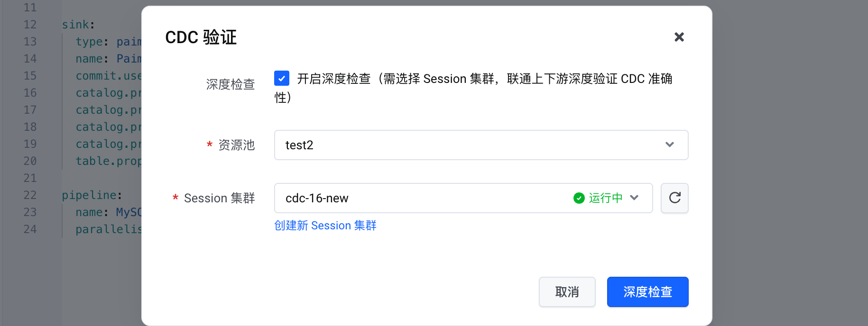Click the refresh Session cluster icon
Image resolution: width=868 pixels, height=326 pixels.
(x=674, y=198)
